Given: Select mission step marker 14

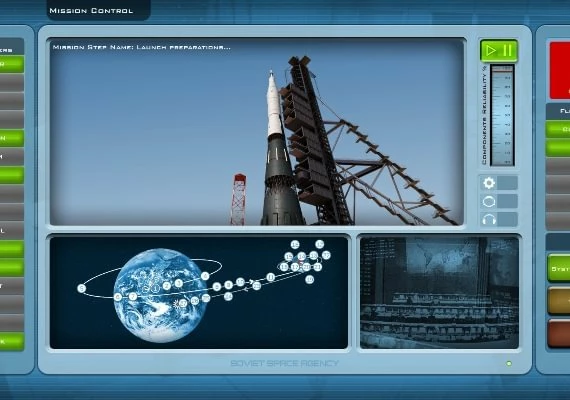Looking at the screenshot, I should pyautogui.click(x=302, y=257).
